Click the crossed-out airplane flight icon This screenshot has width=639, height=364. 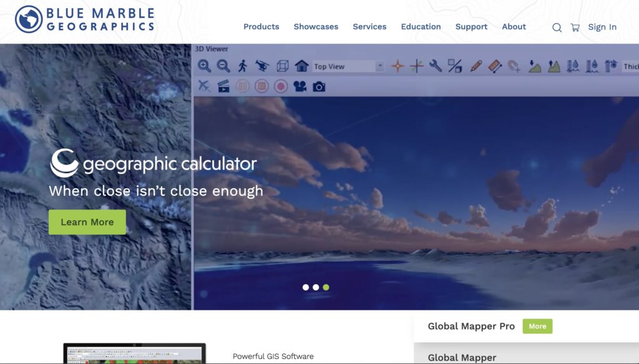pyautogui.click(x=204, y=86)
